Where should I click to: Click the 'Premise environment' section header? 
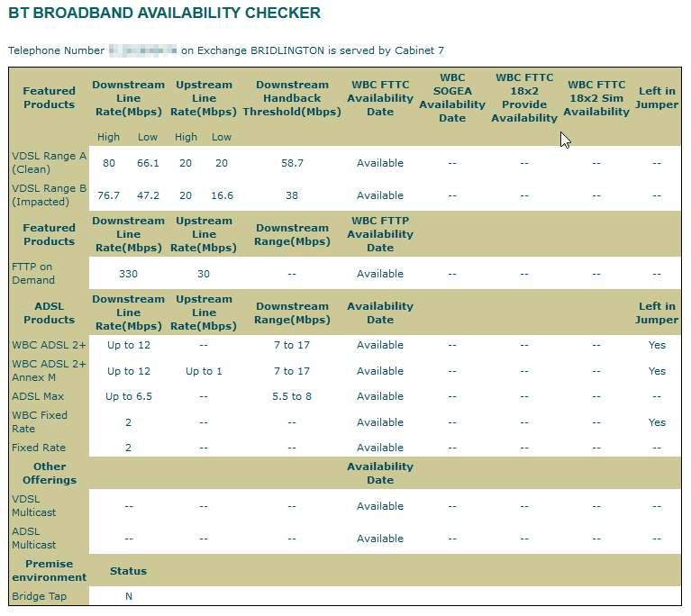(49, 570)
